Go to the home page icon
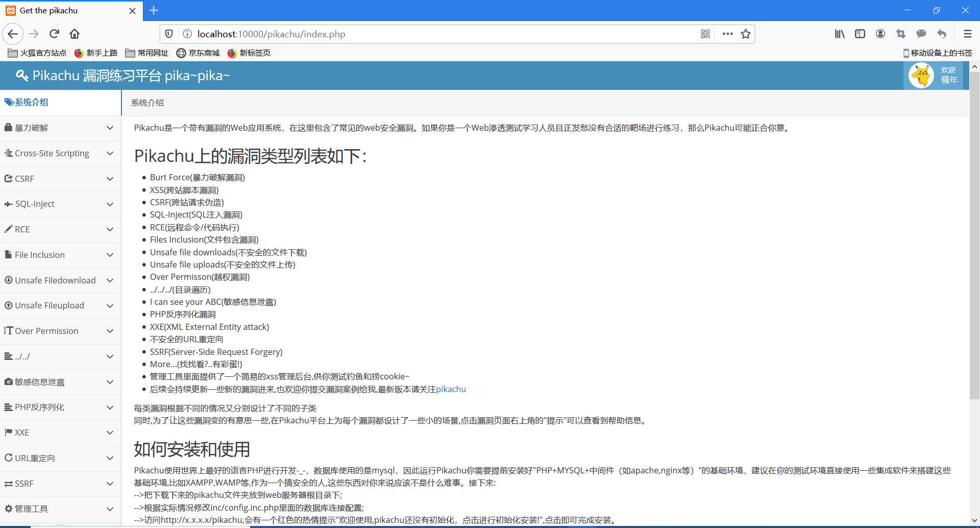Image resolution: width=980 pixels, height=528 pixels. pos(75,34)
